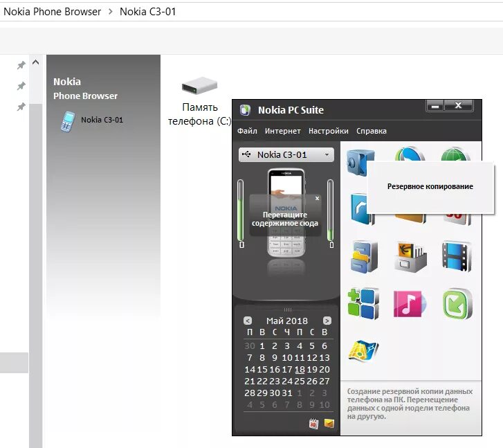Screen dimensions: 503x448
Task: Select Nokia C3-01 phone in Phone Browser sidebar
Action: (x=92, y=121)
